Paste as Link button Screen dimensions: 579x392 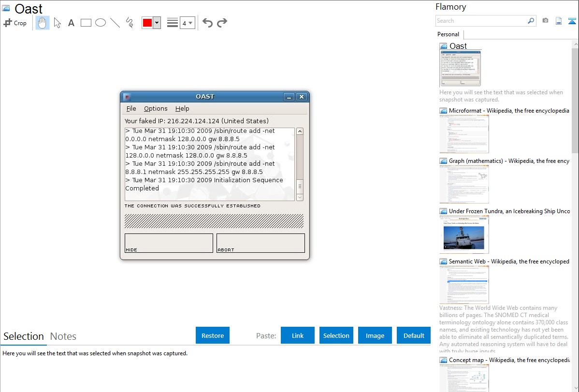pos(298,335)
